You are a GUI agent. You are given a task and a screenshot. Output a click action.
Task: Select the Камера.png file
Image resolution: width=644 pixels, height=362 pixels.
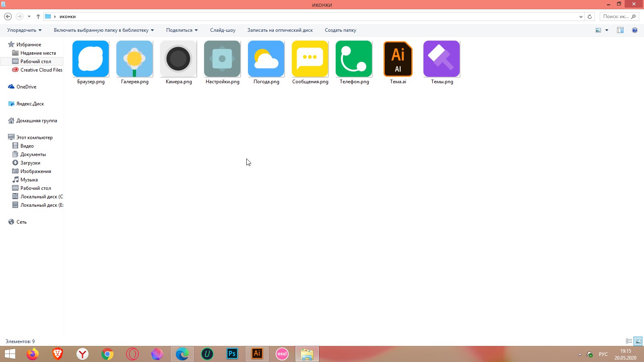coord(178,59)
